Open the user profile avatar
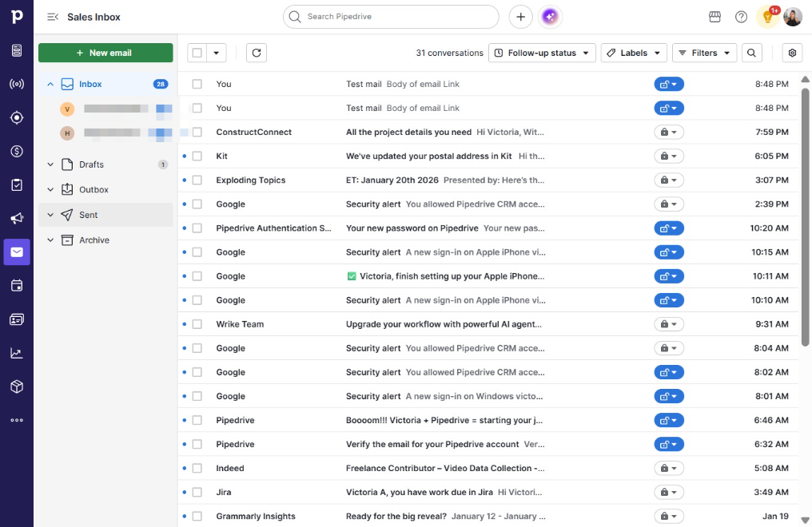This screenshot has height=527, width=812. tap(792, 17)
